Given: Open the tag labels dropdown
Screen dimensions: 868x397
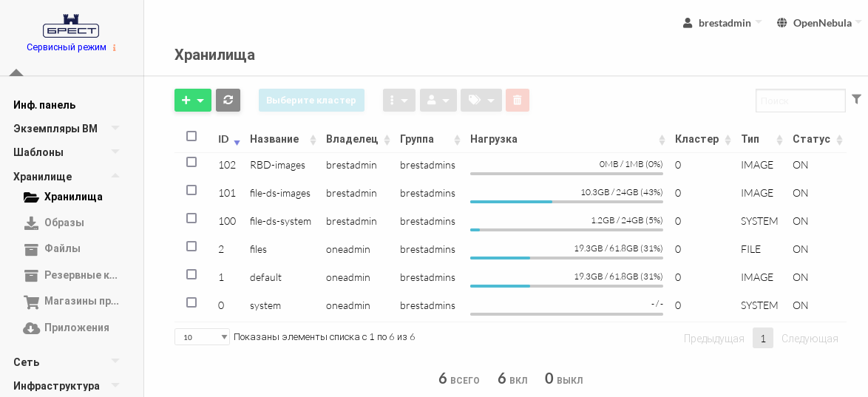Looking at the screenshot, I should click(x=481, y=101).
